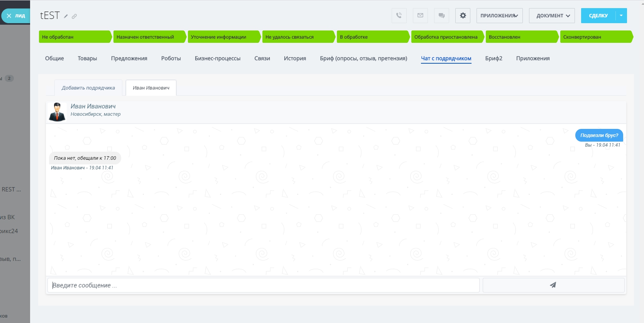Click the Добавить подрядчика tab
This screenshot has width=644, height=323.
coord(88,88)
